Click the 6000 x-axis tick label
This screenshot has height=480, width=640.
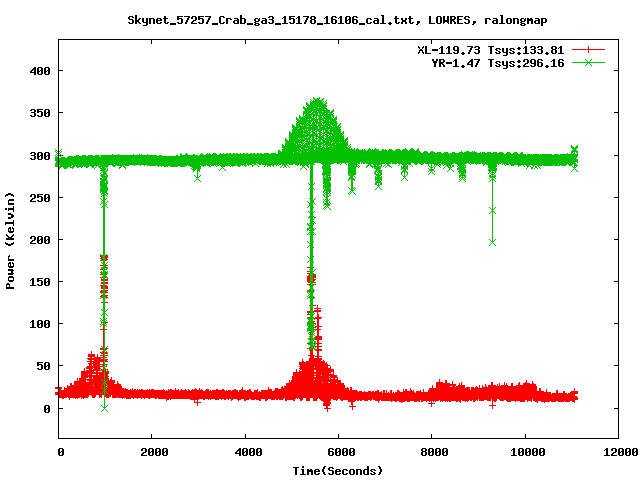[x=341, y=452]
